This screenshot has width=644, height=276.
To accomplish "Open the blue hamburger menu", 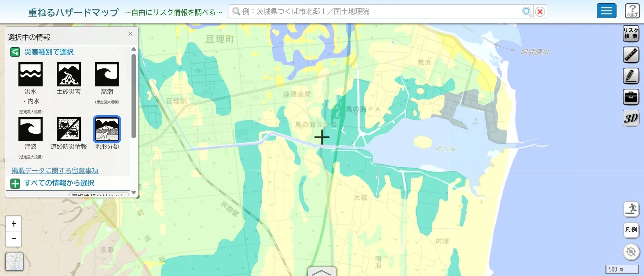I will point(606,11).
